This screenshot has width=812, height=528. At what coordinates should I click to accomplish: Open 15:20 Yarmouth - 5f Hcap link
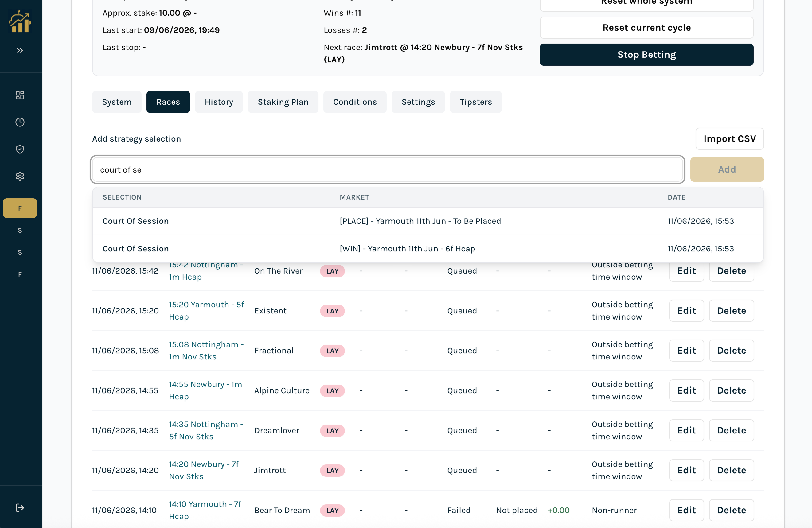click(206, 311)
